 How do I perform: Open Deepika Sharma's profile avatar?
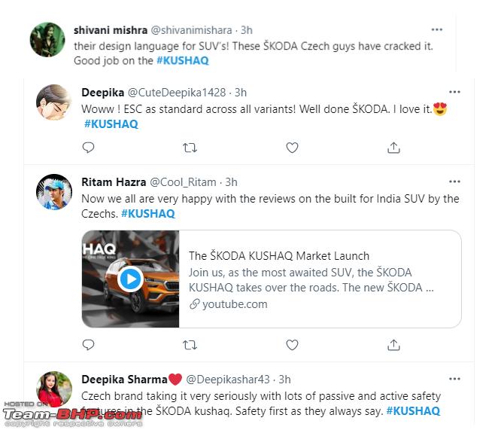tap(54, 389)
